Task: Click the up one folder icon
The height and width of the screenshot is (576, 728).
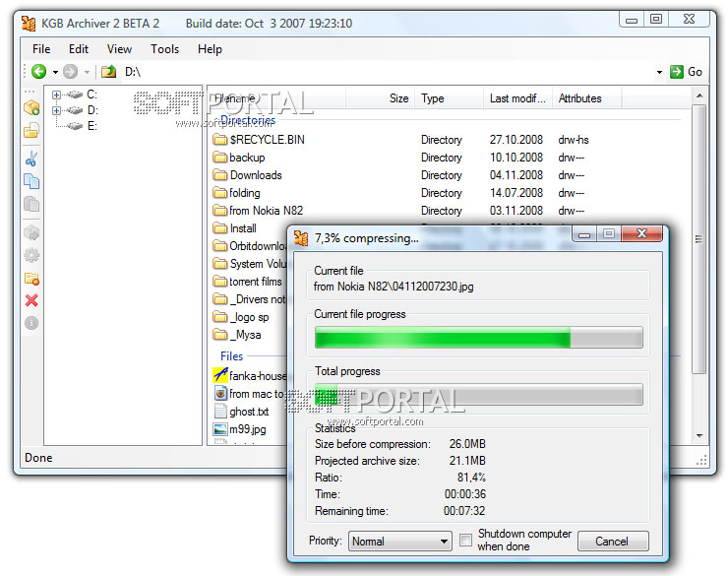Action: pyautogui.click(x=108, y=72)
